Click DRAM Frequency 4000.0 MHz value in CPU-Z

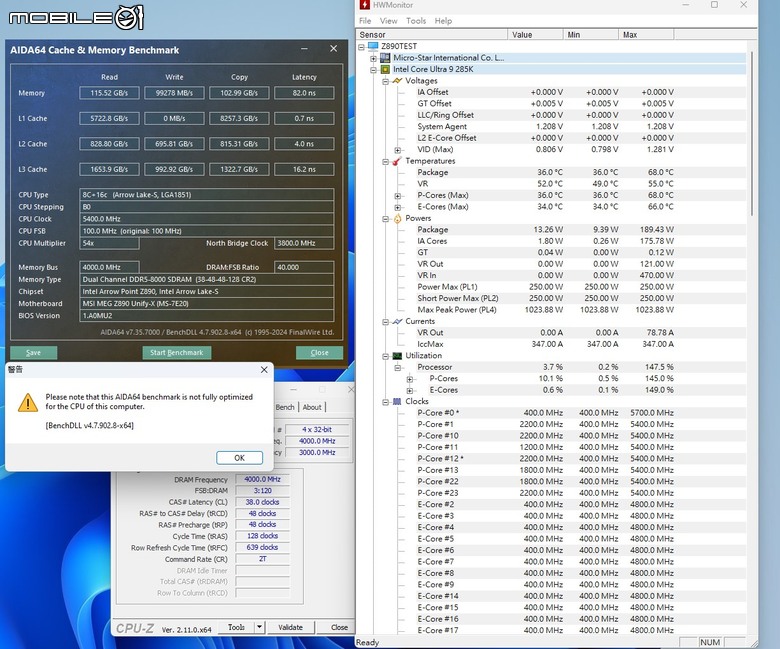pos(262,479)
